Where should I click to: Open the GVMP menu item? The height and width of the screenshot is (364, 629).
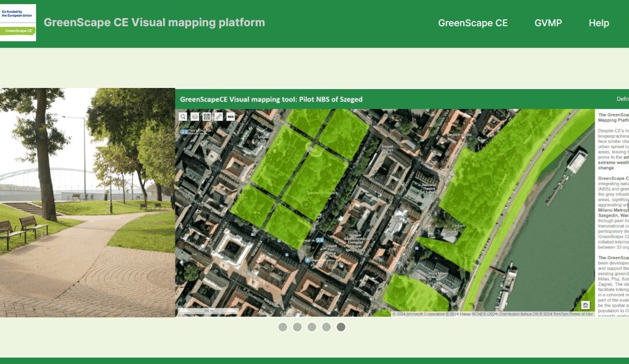click(548, 23)
